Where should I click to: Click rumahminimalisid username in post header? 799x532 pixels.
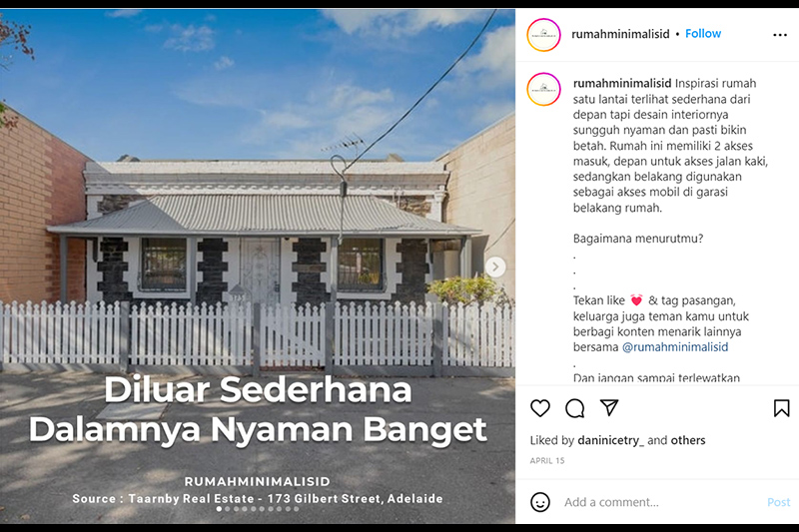click(x=620, y=34)
